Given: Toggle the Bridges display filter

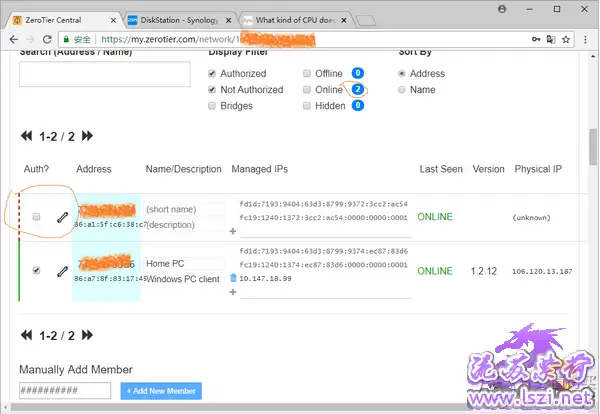Looking at the screenshot, I should tap(212, 105).
